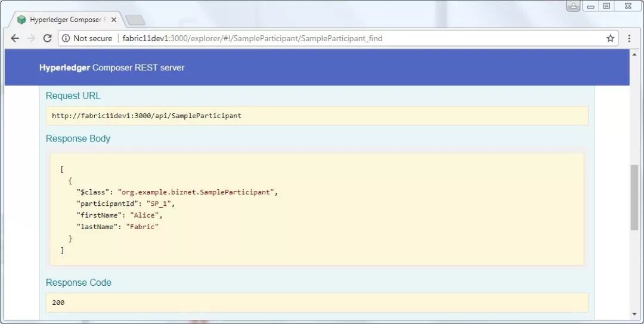Open a new browser tab

click(x=135, y=20)
